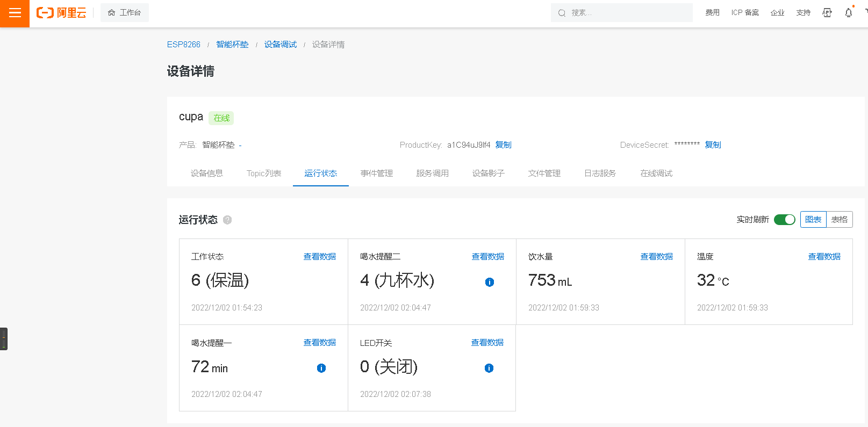Image resolution: width=868 pixels, height=427 pixels.
Task: Switch to the 日志服务 tab
Action: [600, 173]
